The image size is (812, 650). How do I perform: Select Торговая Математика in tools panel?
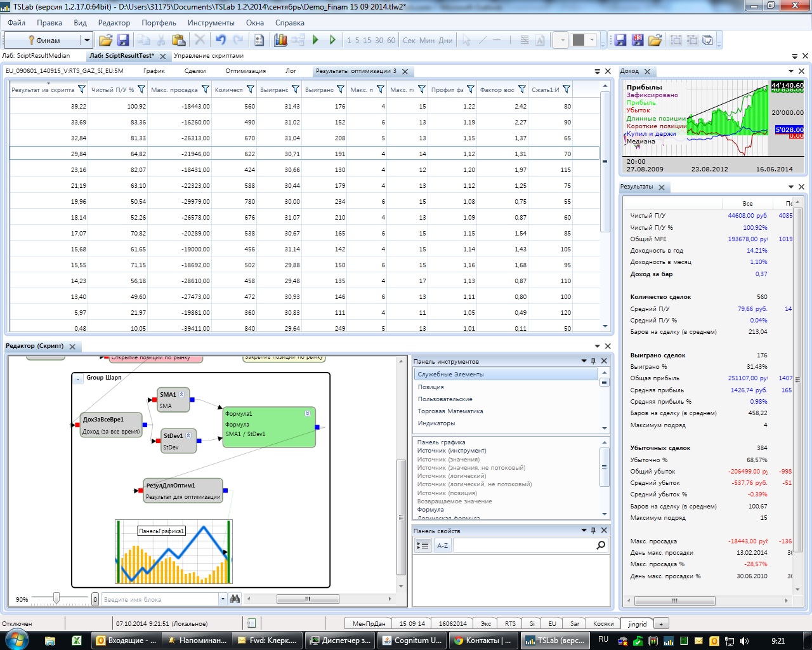(x=450, y=411)
